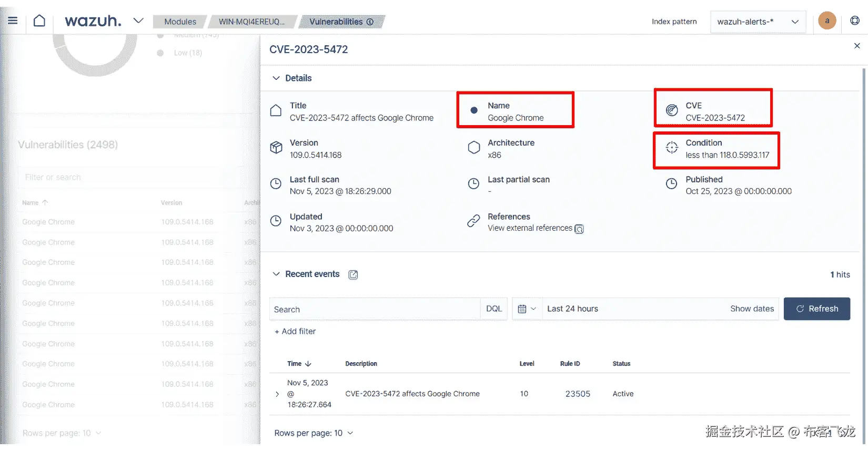The height and width of the screenshot is (451, 868).
Task: Go to home via house icon
Action: [x=39, y=20]
